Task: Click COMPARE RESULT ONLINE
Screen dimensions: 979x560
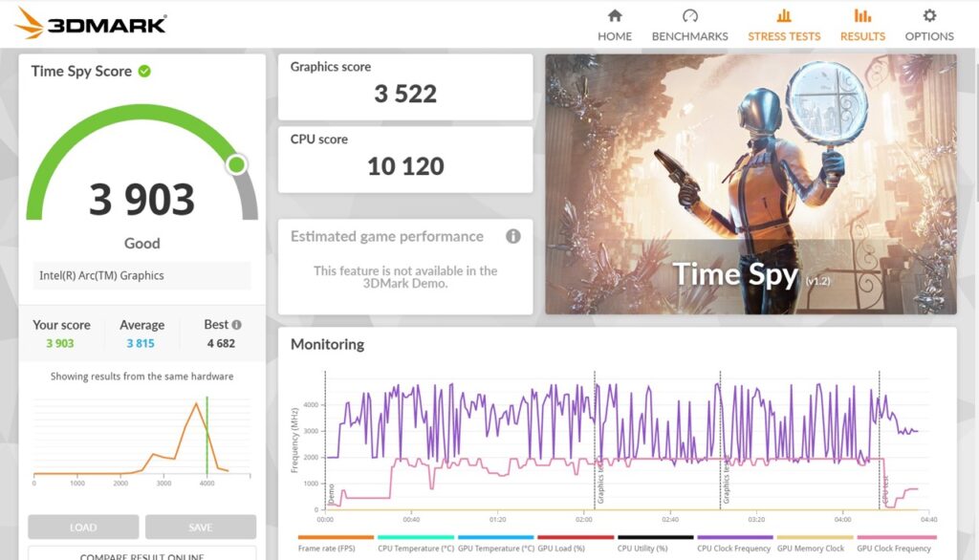Action: point(143,555)
